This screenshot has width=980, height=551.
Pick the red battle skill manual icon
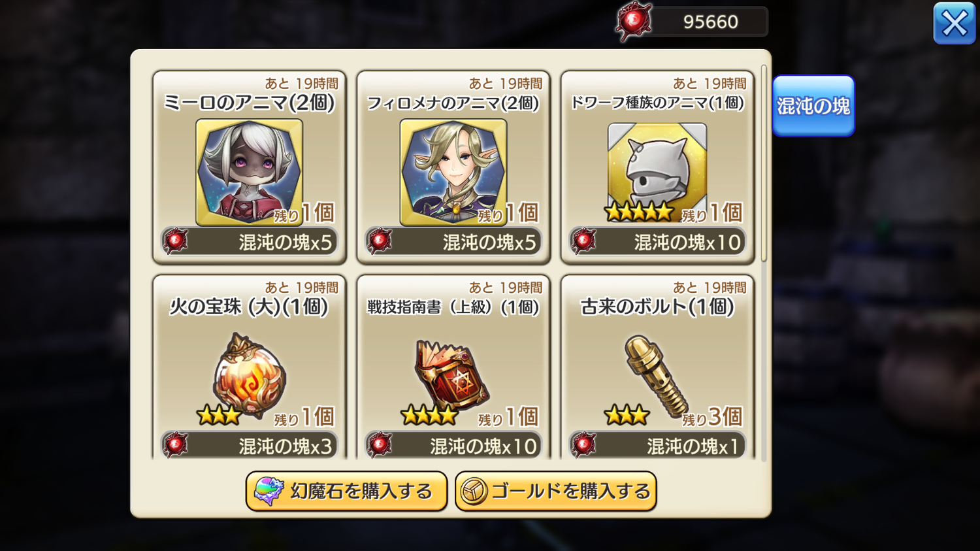click(453, 375)
